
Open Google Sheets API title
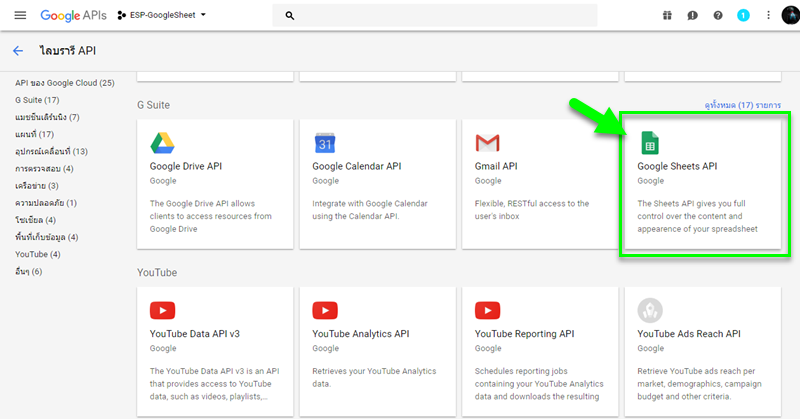click(x=677, y=166)
